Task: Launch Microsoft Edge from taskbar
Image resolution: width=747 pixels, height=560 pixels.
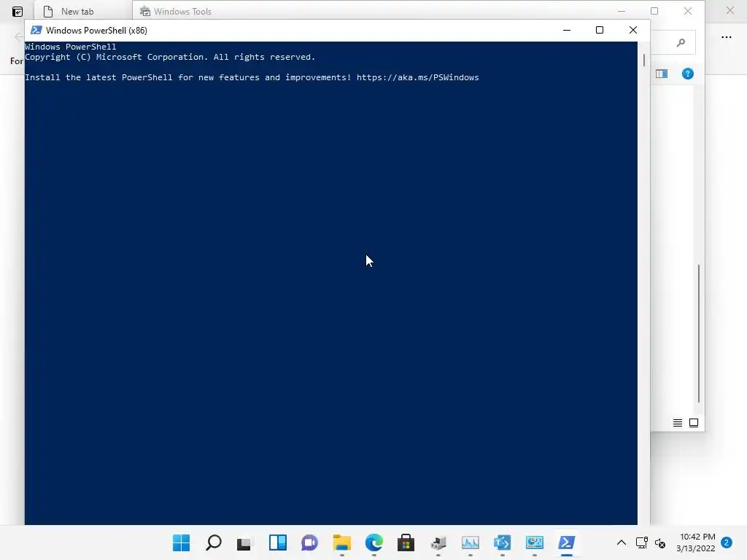Action: 374,542
